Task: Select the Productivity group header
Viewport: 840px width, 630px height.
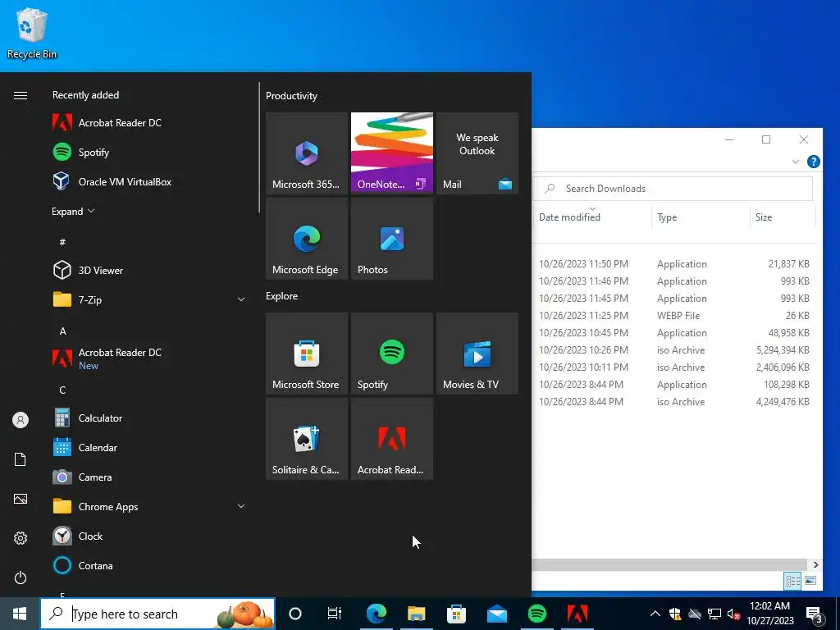Action: (x=291, y=96)
